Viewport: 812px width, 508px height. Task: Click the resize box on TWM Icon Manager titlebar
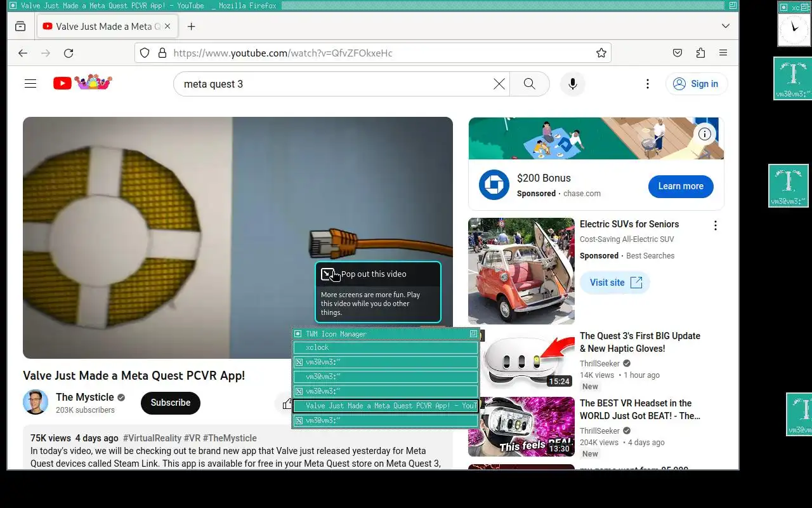click(x=473, y=333)
